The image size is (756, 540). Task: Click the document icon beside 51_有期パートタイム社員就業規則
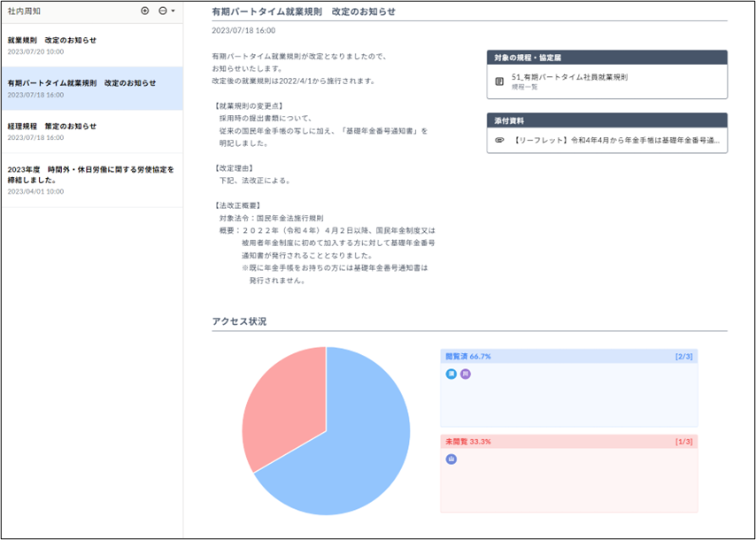pos(499,81)
